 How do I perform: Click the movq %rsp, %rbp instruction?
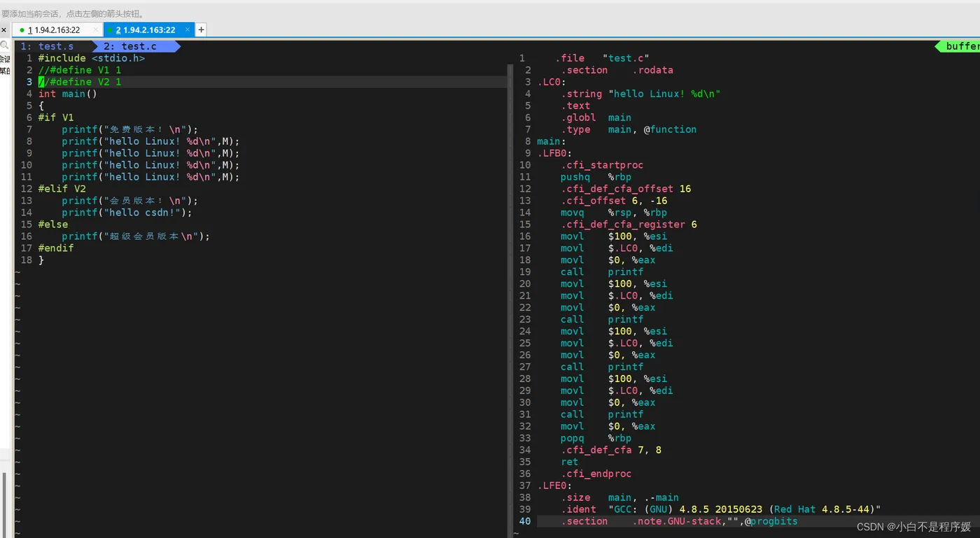pos(614,213)
